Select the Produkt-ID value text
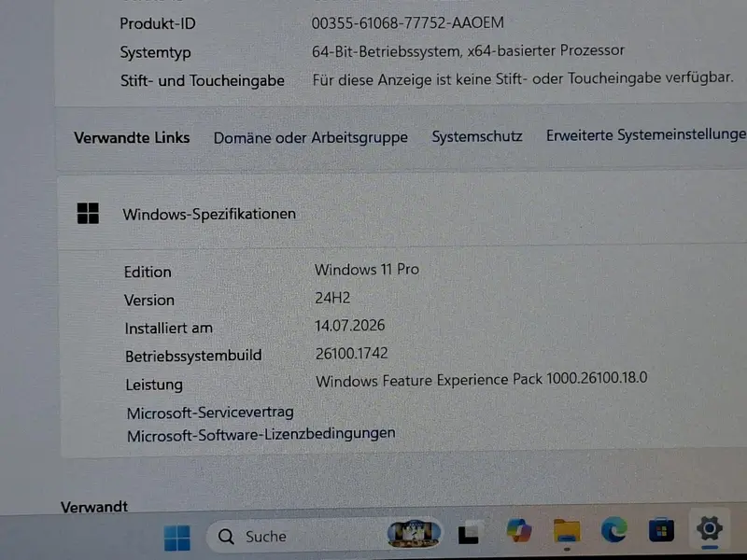747x560 pixels. click(407, 22)
